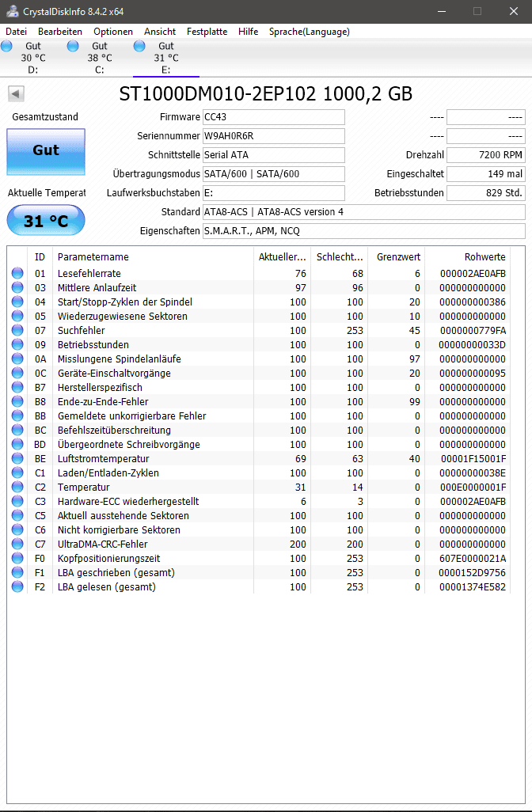Click status orb for Hardware-ECC wiederhergestellt
The image size is (532, 812).
tap(17, 501)
